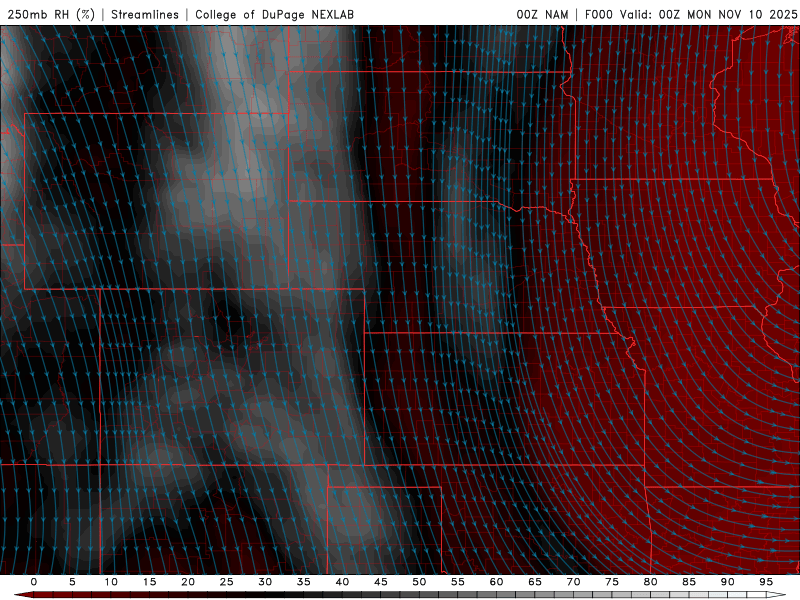Click the color scale label '15'

coord(149,582)
